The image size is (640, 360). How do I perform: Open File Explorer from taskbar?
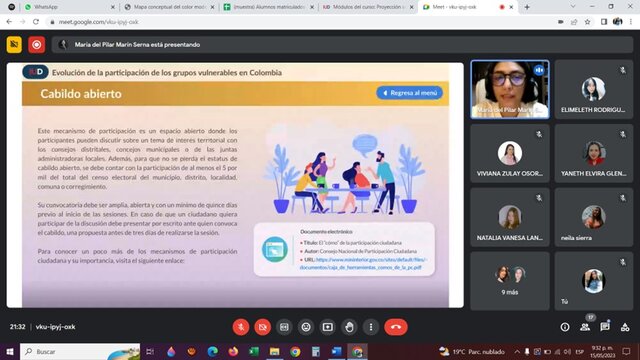coord(274,351)
